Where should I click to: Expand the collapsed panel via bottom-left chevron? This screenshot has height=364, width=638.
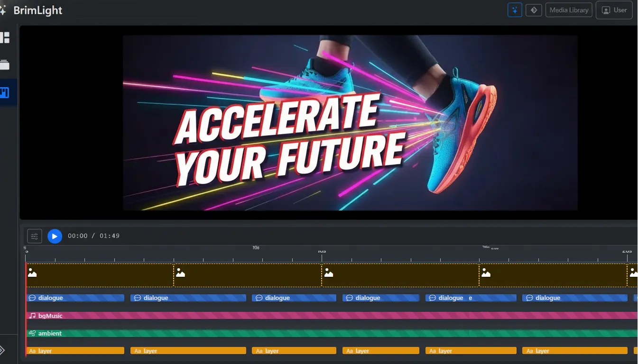click(5, 351)
